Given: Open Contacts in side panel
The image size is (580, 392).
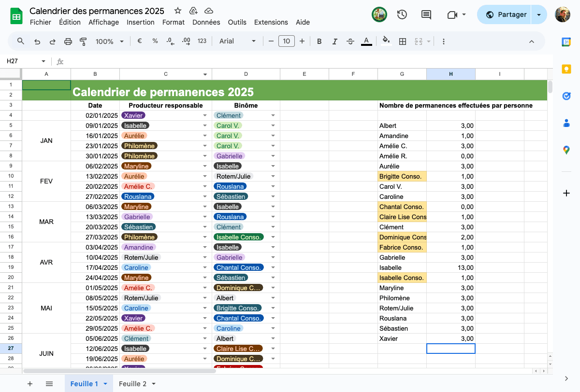Looking at the screenshot, I should (x=566, y=123).
